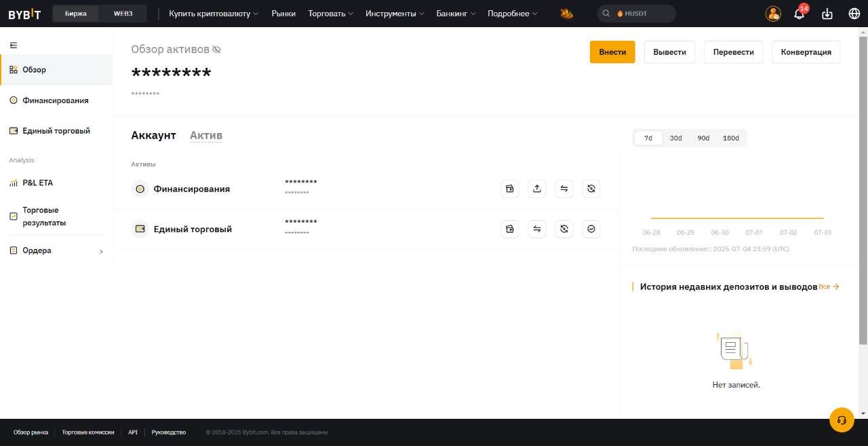Click the download app icon in header
Image resolution: width=868 pixels, height=446 pixels.
pyautogui.click(x=827, y=14)
